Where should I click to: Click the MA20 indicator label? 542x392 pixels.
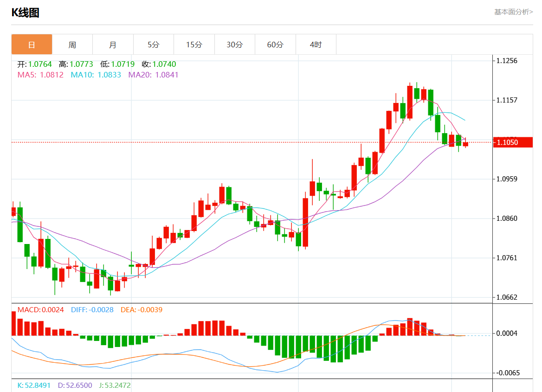pyautogui.click(x=153, y=75)
